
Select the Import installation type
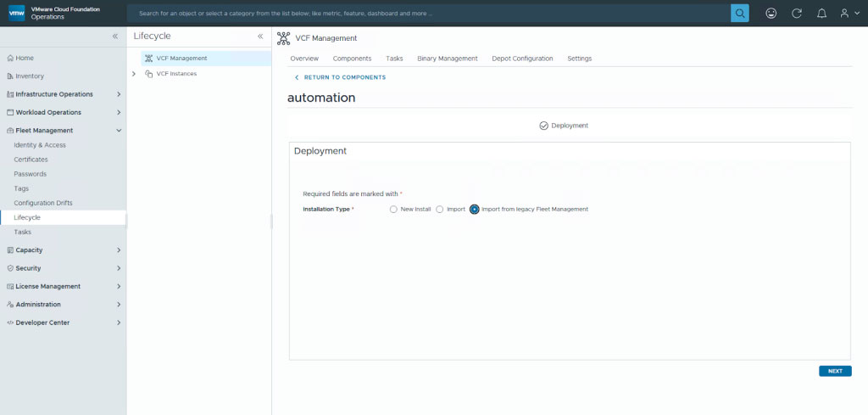point(440,209)
